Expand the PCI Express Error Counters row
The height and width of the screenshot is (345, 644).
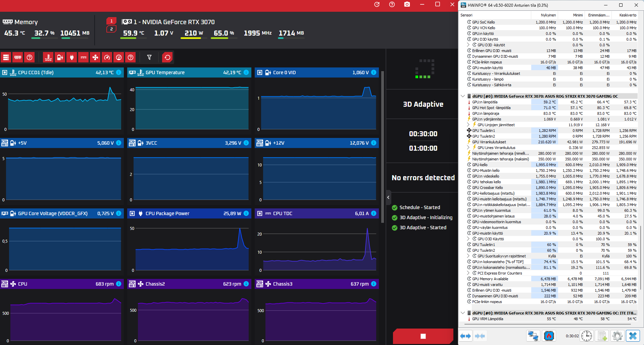point(468,273)
